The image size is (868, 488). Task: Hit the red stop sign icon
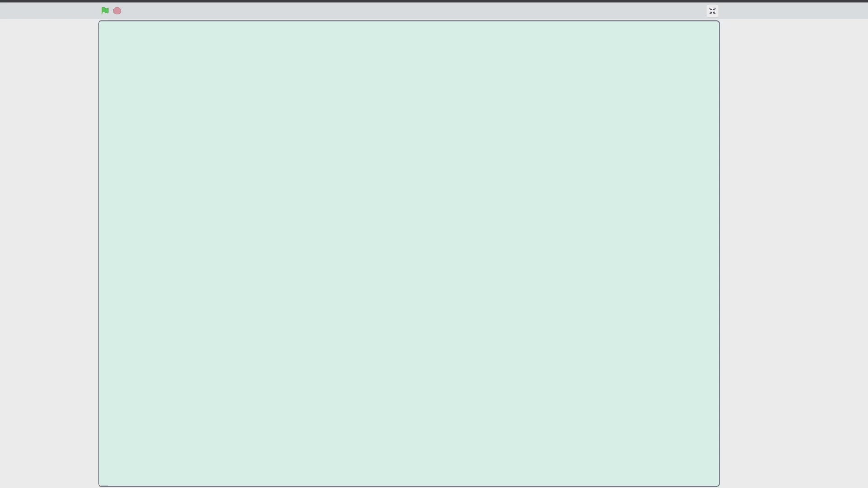coord(117,11)
